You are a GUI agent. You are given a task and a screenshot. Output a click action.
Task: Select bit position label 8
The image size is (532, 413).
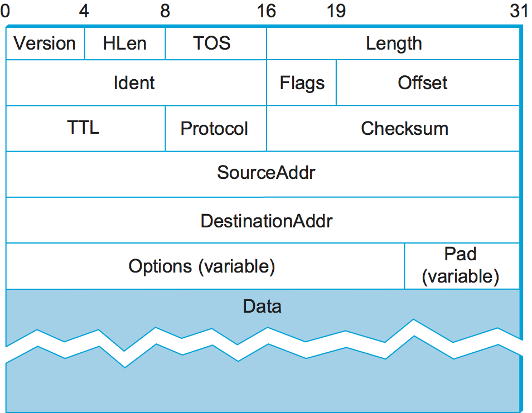(x=165, y=12)
